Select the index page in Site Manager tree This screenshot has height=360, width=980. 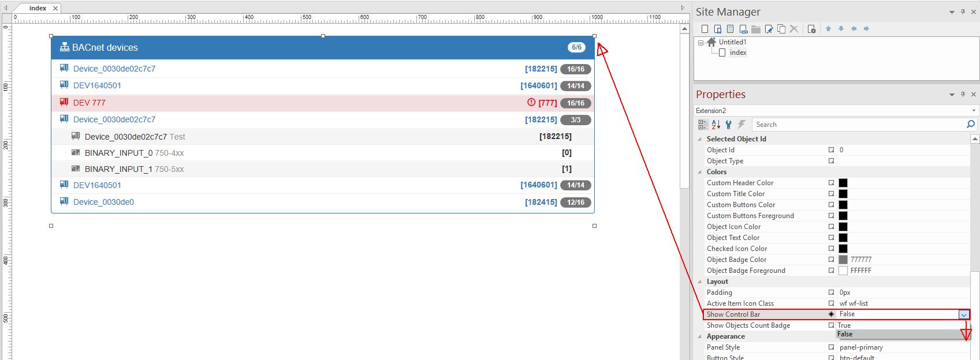(738, 52)
